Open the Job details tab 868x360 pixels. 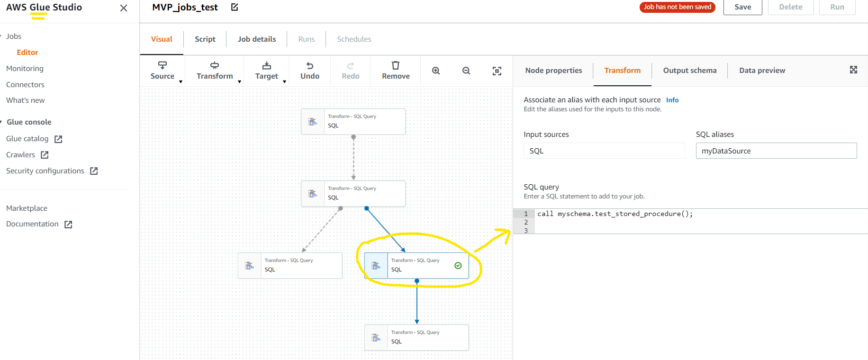pos(257,39)
